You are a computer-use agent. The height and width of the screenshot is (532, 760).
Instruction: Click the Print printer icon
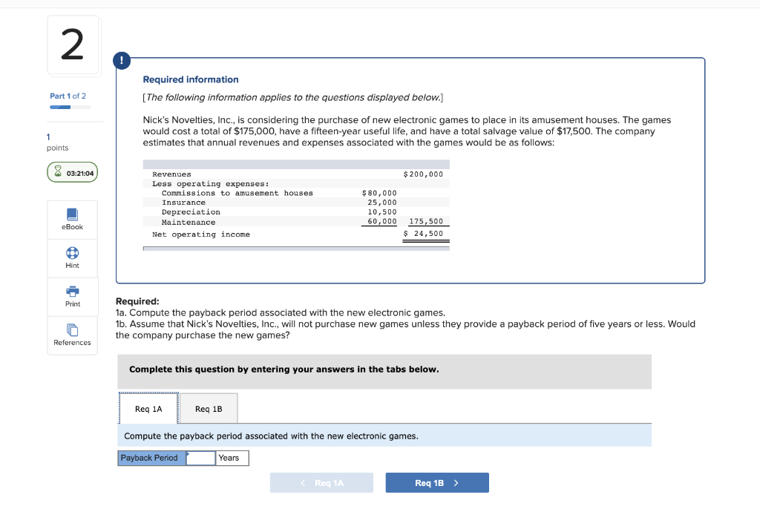click(72, 291)
